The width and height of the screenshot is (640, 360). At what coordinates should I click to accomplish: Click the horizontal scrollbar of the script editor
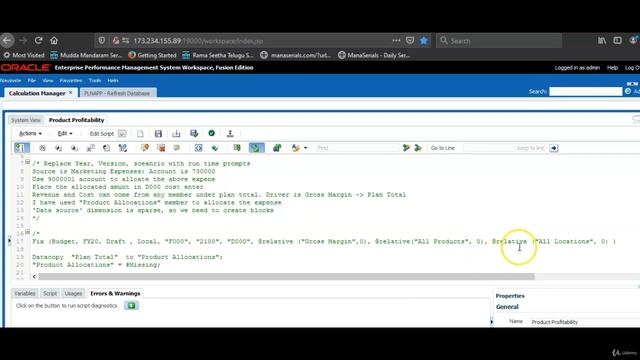286,277
